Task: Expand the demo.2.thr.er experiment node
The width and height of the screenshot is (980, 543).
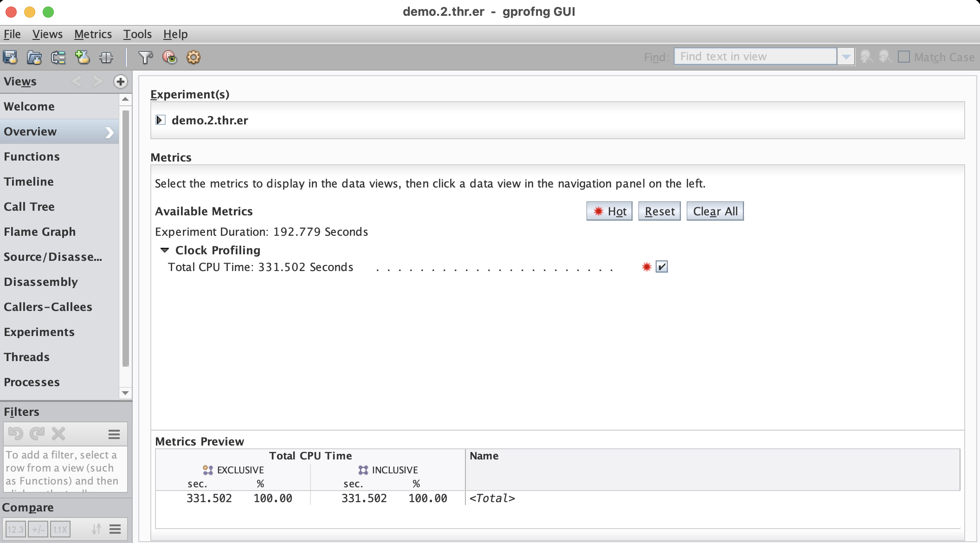Action: (160, 120)
